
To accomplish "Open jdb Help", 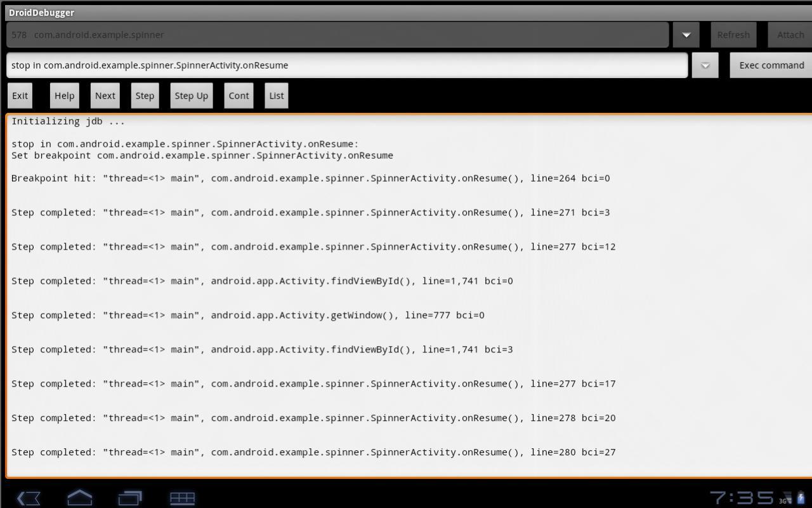I will coord(64,95).
